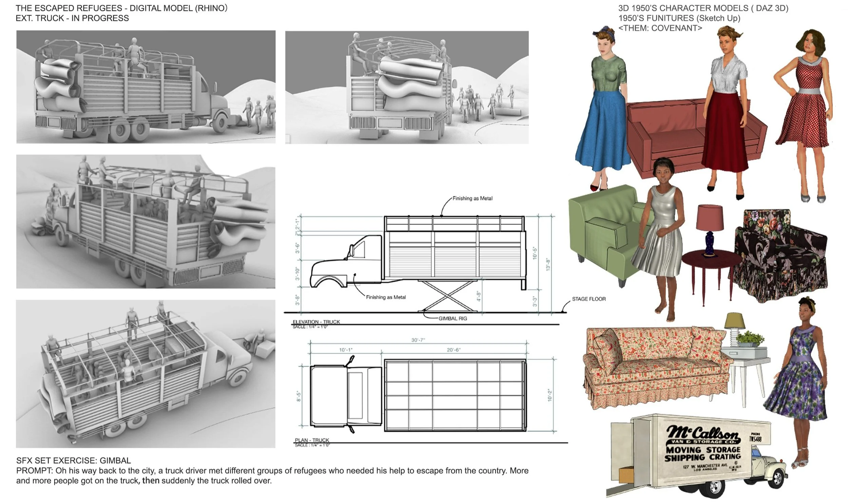This screenshot has height=504, width=848.
Task: Click 'Finishing as Metal' note above the truck rack
Action: tap(473, 198)
